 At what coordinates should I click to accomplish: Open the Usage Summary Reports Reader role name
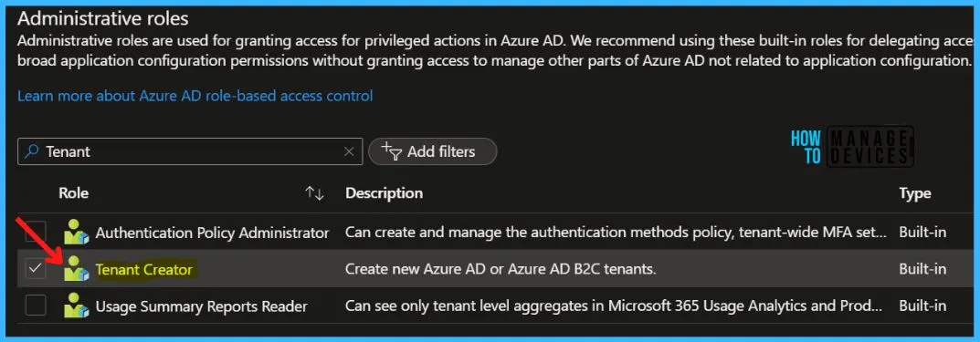tap(201, 306)
